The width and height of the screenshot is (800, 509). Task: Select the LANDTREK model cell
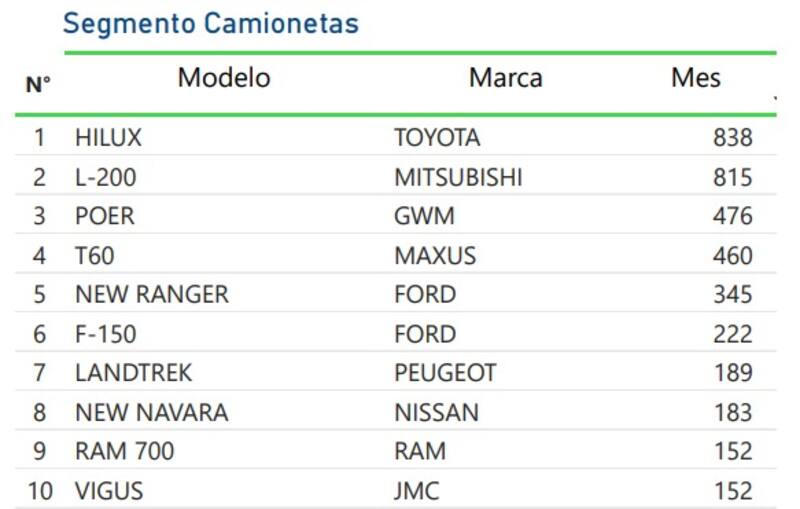133,373
